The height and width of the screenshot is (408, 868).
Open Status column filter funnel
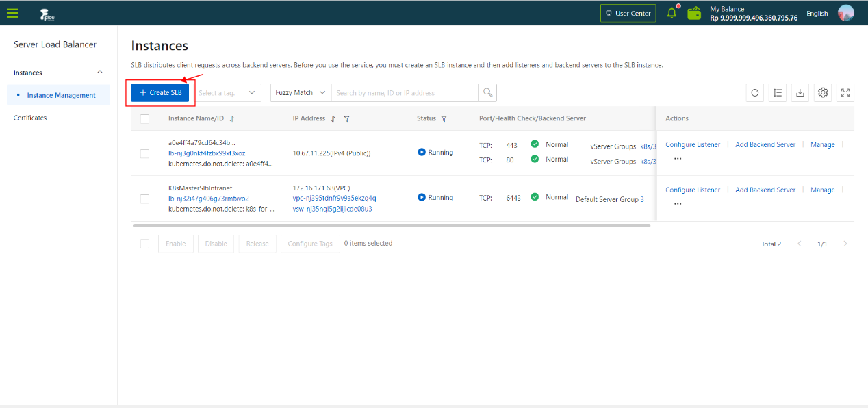point(444,119)
